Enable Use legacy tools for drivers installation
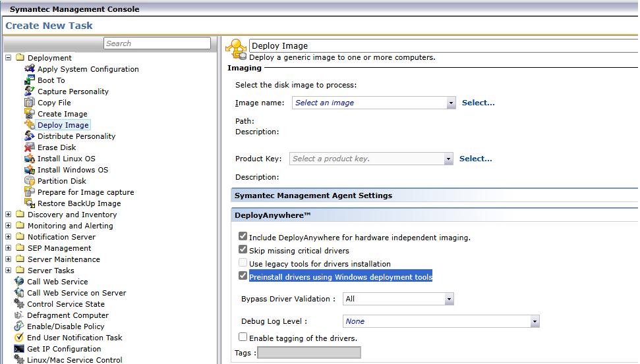640x364 pixels. coord(243,263)
